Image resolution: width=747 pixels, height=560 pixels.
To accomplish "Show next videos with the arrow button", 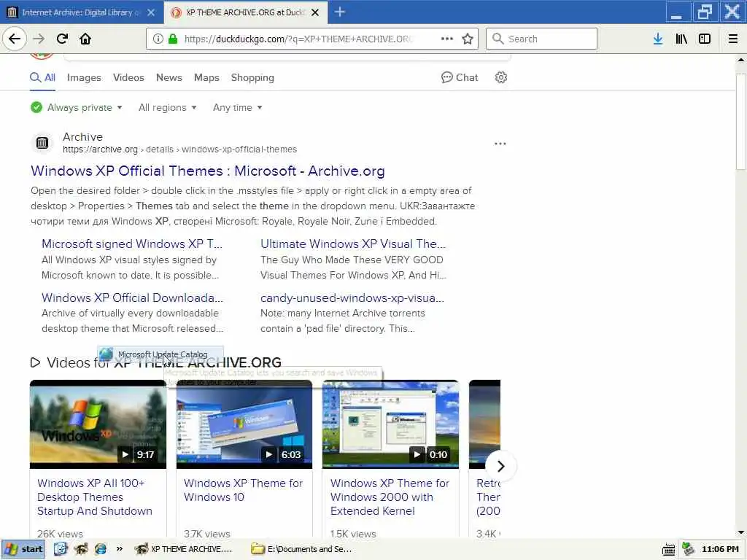I will click(x=500, y=466).
